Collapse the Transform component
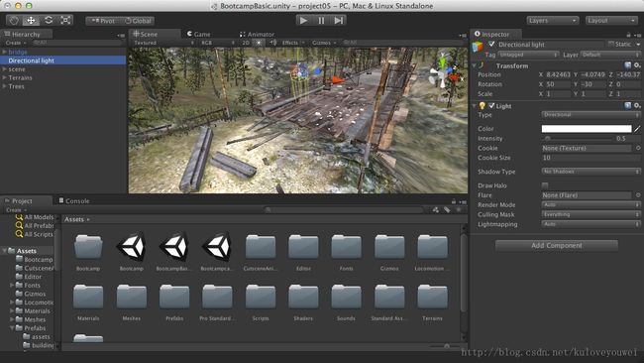This screenshot has height=363, width=644. pos(474,65)
